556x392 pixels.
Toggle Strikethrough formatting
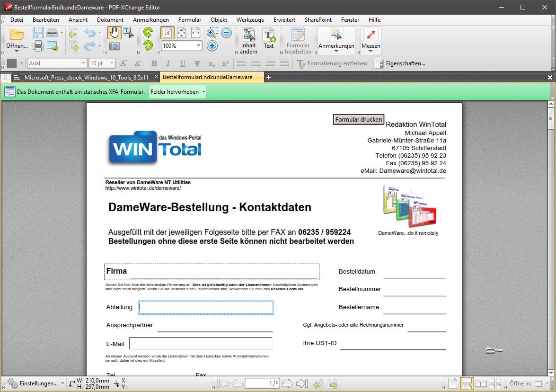click(197, 63)
